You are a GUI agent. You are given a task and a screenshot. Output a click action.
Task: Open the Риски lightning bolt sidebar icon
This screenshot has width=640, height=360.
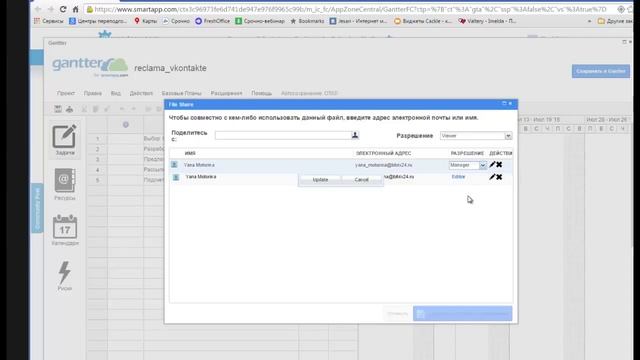pos(64,276)
